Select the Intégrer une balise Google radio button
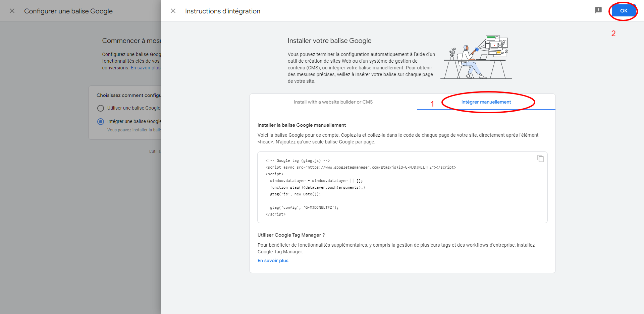This screenshot has height=314, width=644. 101,122
